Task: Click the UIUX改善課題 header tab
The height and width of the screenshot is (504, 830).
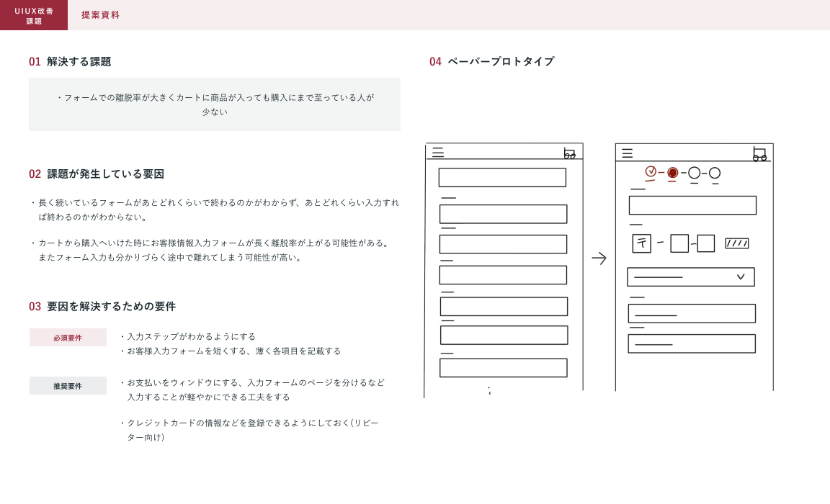Action: point(34,15)
